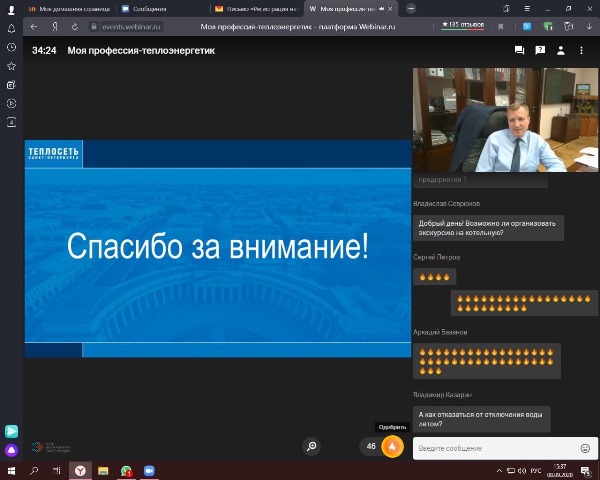
Task: Open the participants icon in webinar header
Action: tap(562, 49)
